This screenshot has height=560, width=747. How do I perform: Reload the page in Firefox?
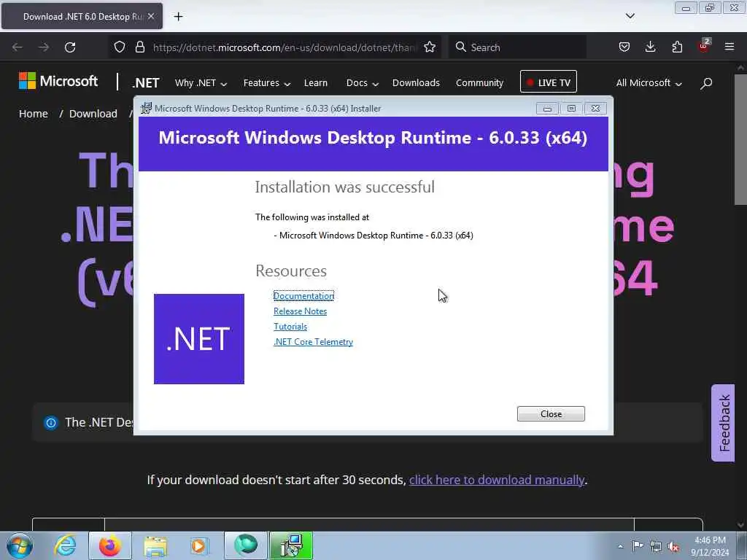tap(70, 47)
